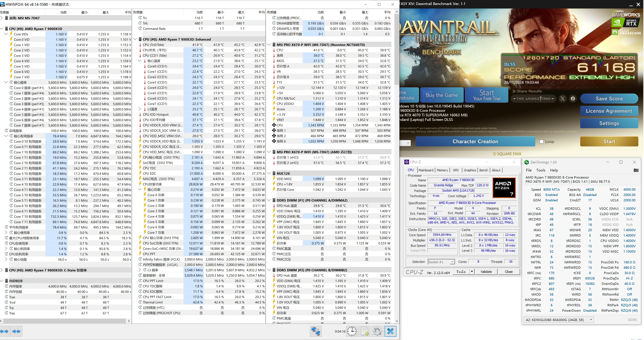Click the Save Score button
The width and height of the screenshot is (644, 340).
tap(609, 99)
